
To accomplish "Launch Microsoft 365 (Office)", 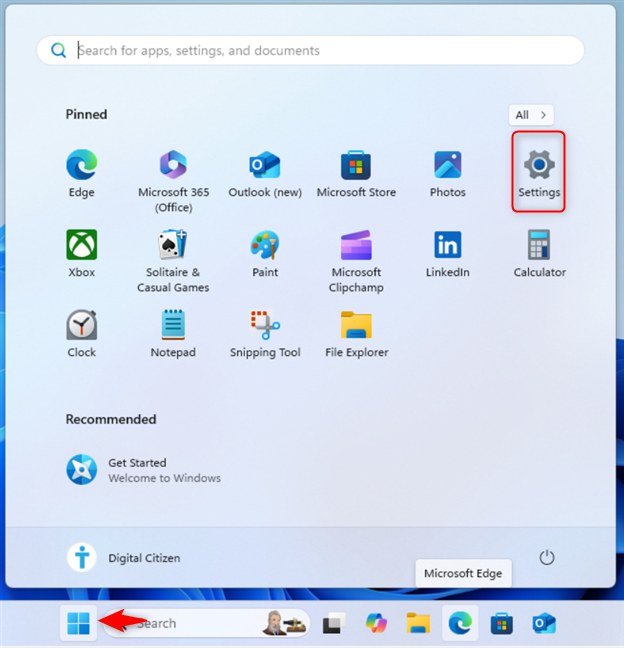I will (x=173, y=181).
